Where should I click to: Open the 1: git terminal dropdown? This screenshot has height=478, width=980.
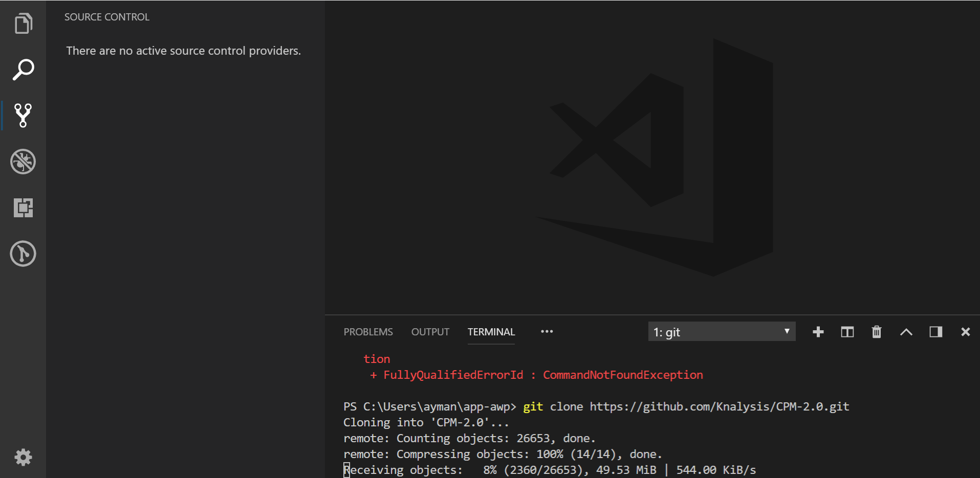721,332
